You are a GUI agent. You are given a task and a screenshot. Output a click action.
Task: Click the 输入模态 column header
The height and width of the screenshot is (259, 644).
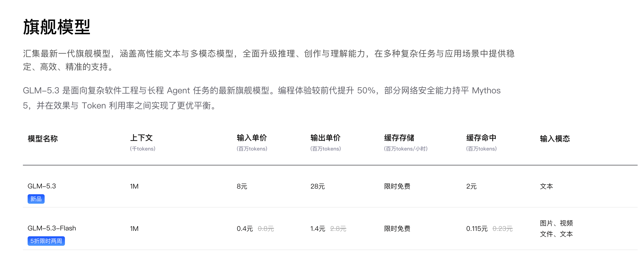(555, 139)
